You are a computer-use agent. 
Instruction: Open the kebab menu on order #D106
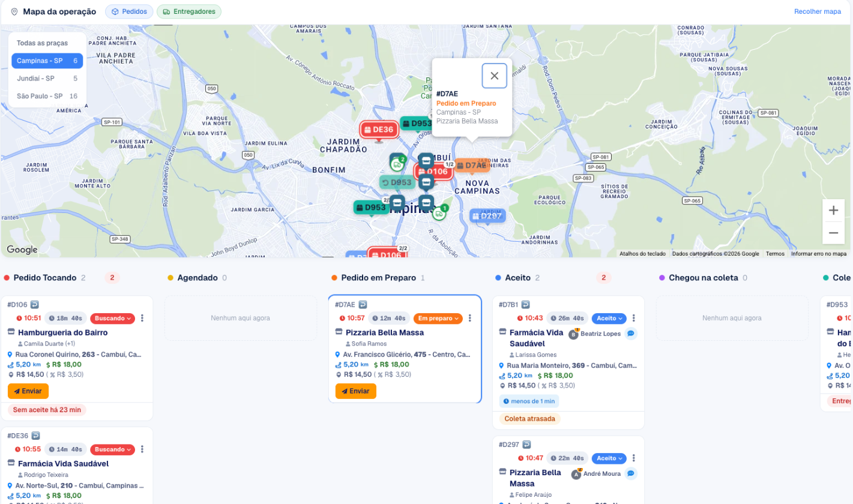(x=142, y=318)
